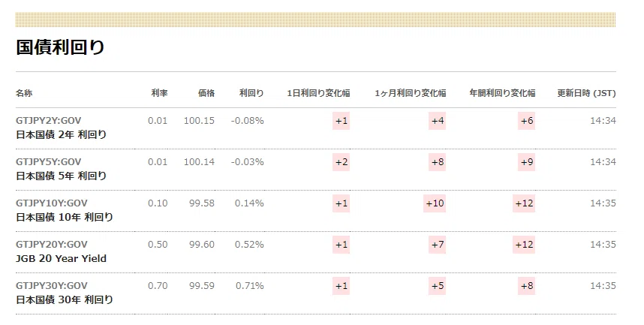Click JGB 20 Year Yield name
The image size is (644, 325).
coord(62,258)
